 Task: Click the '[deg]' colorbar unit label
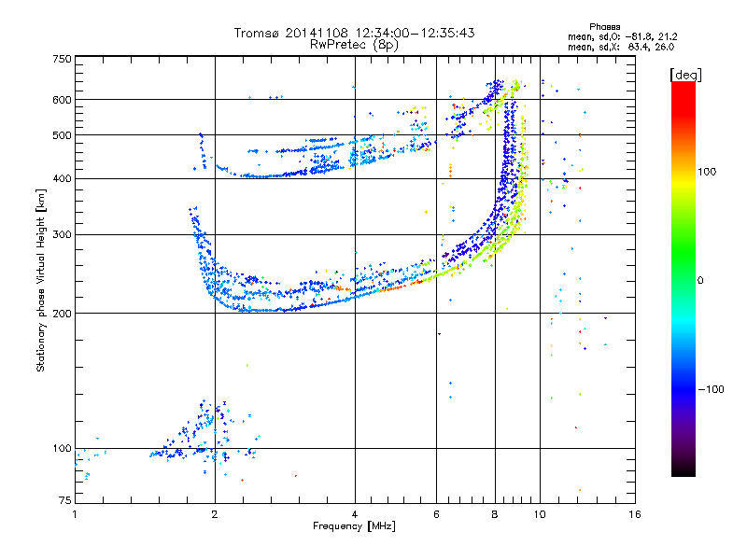[x=685, y=75]
